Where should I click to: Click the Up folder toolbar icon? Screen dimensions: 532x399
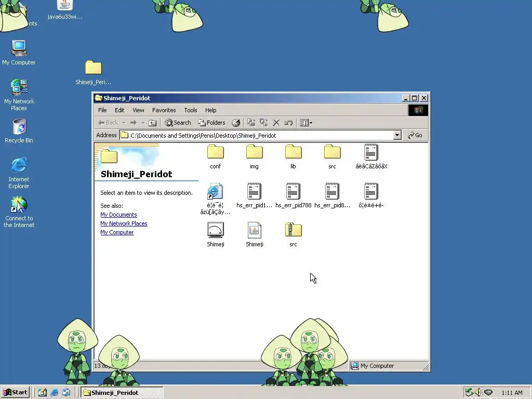click(153, 123)
